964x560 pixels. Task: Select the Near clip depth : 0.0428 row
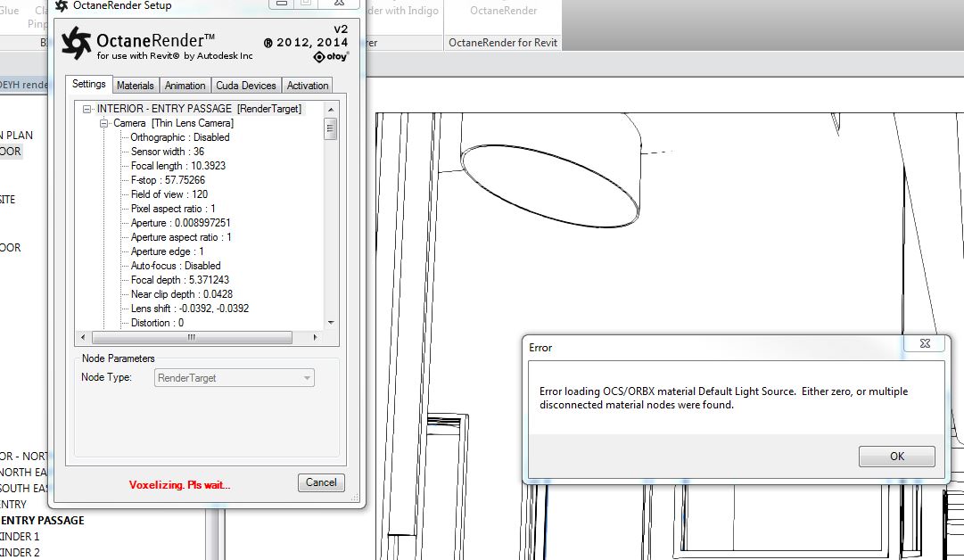coord(182,294)
